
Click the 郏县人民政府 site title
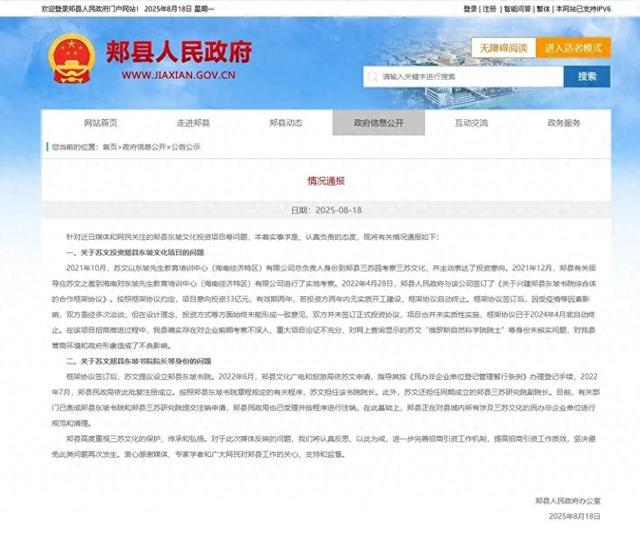pyautogui.click(x=179, y=52)
